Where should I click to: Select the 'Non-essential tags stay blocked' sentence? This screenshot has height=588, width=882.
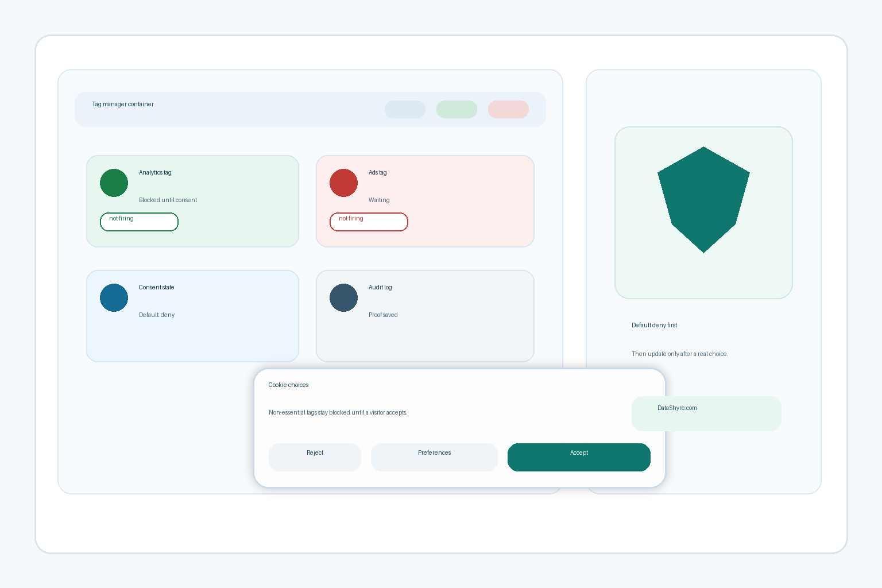pyautogui.click(x=338, y=413)
